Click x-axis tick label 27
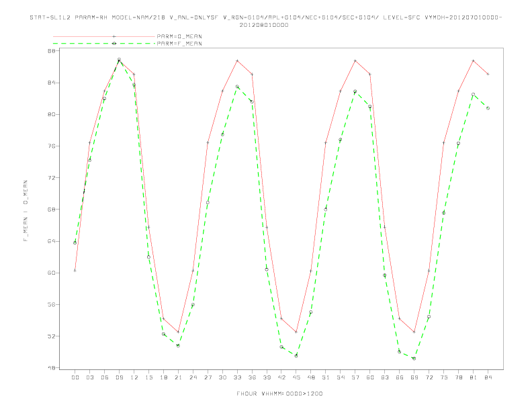The image size is (532, 411). coord(208,377)
